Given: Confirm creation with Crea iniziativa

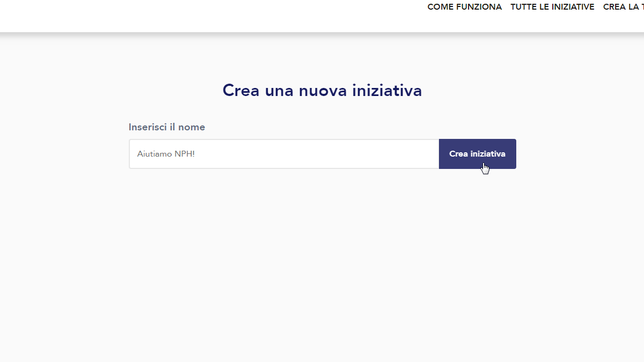Looking at the screenshot, I should click(x=478, y=154).
